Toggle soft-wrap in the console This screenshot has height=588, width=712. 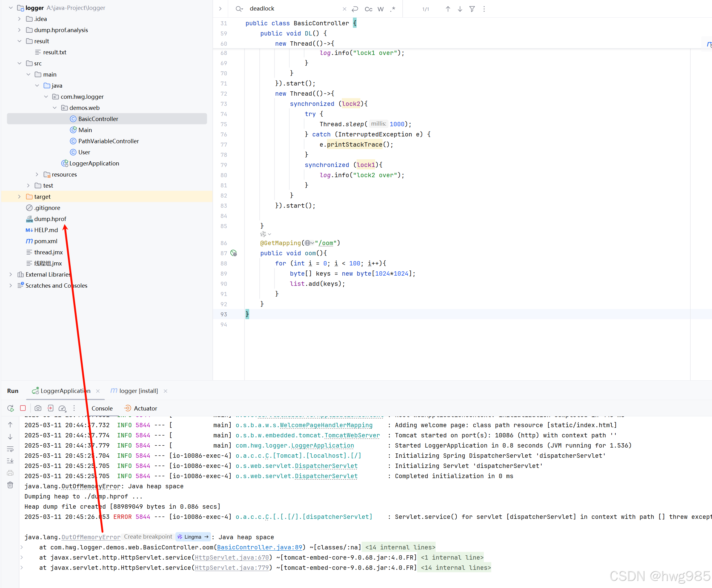point(10,449)
